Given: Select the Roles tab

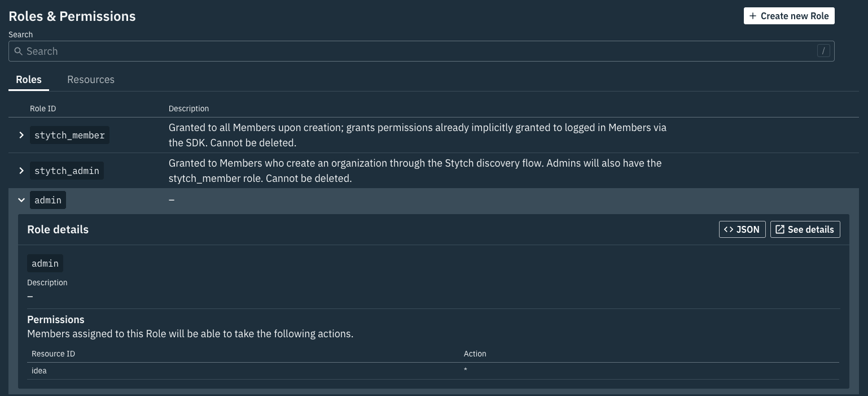Looking at the screenshot, I should tap(29, 80).
